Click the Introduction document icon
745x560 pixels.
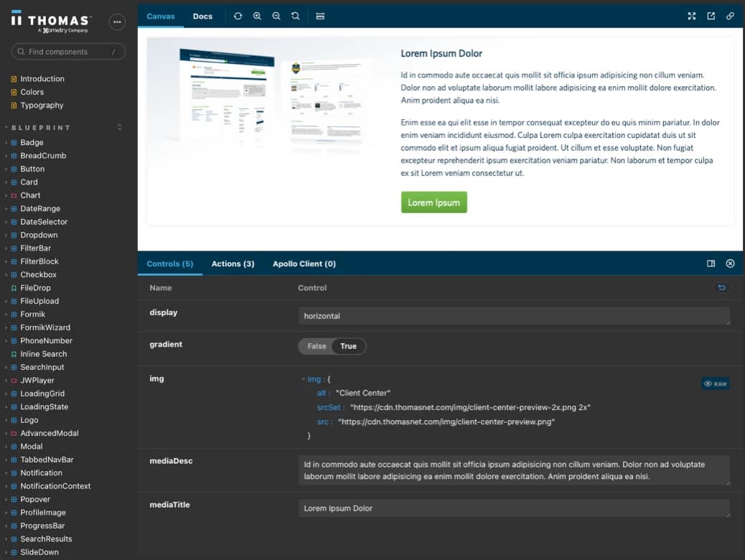[x=14, y=79]
